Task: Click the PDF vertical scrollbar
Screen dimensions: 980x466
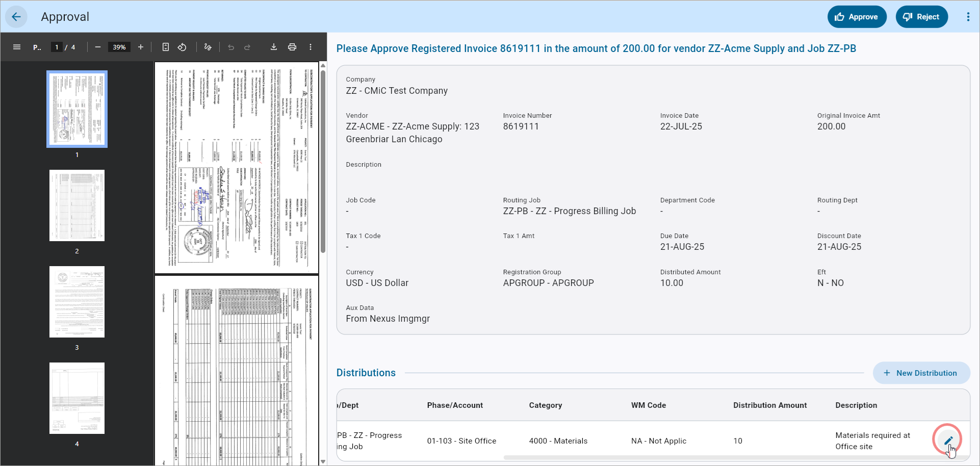Action: pyautogui.click(x=323, y=161)
